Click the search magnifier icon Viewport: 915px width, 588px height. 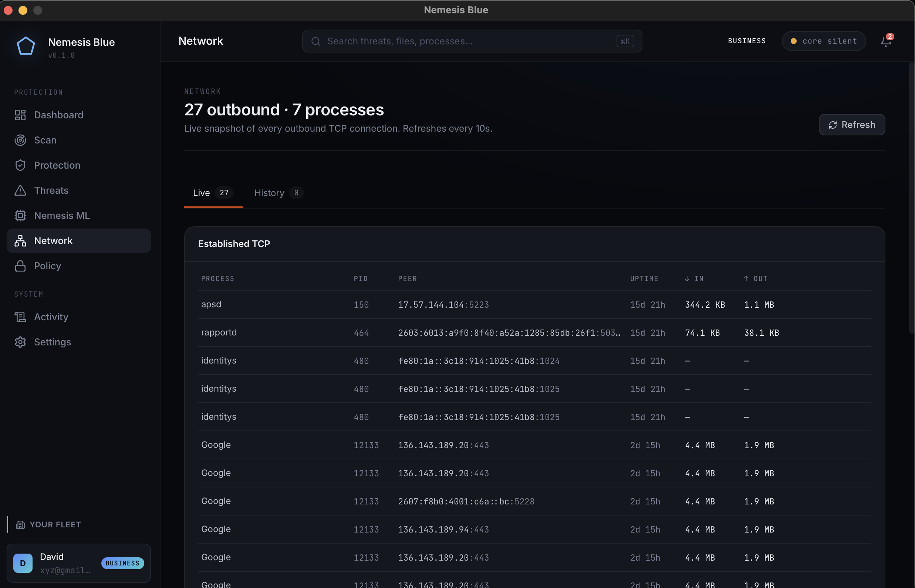point(316,41)
